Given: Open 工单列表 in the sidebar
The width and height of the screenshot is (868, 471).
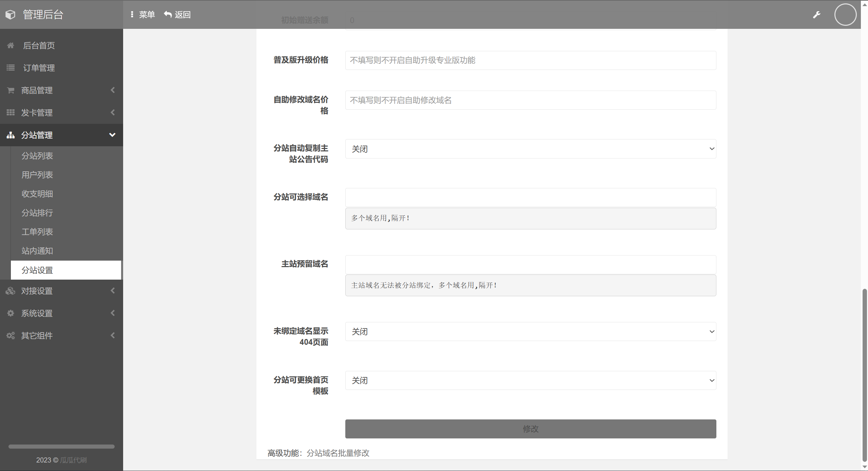Looking at the screenshot, I should [x=37, y=232].
